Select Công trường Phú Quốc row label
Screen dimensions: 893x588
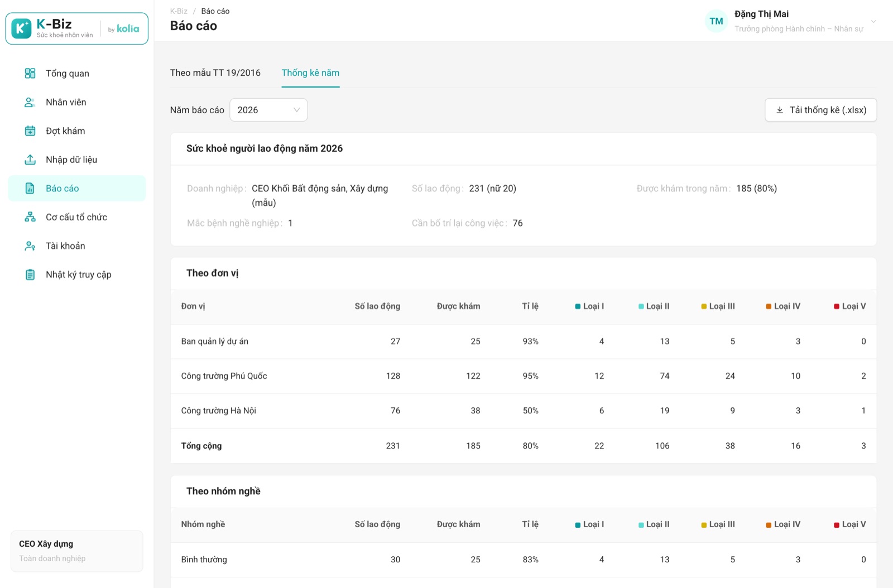224,376
